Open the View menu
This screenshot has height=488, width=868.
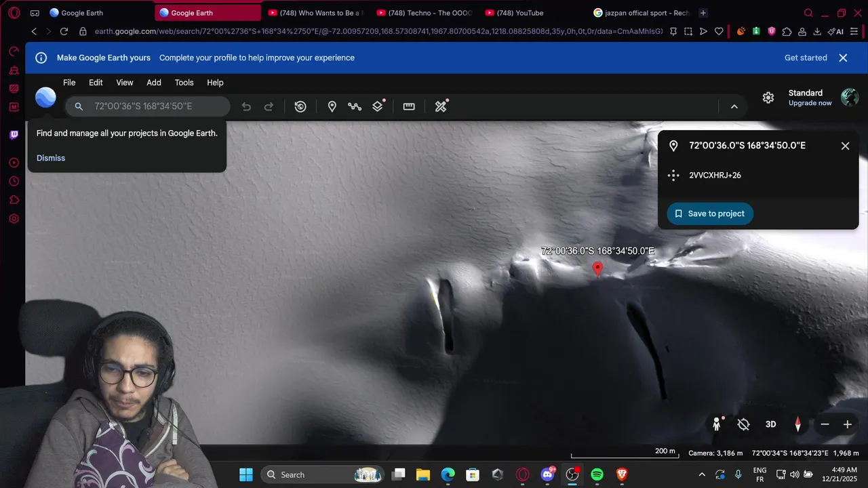125,83
